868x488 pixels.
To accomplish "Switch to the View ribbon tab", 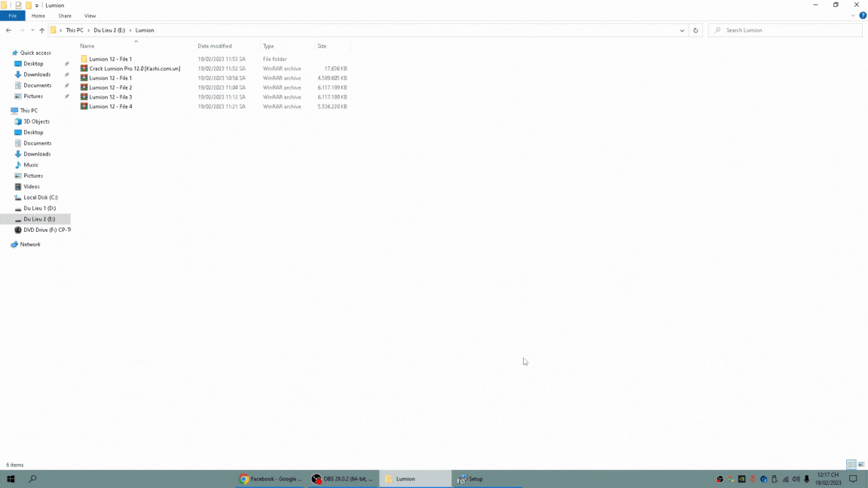I will tap(90, 16).
